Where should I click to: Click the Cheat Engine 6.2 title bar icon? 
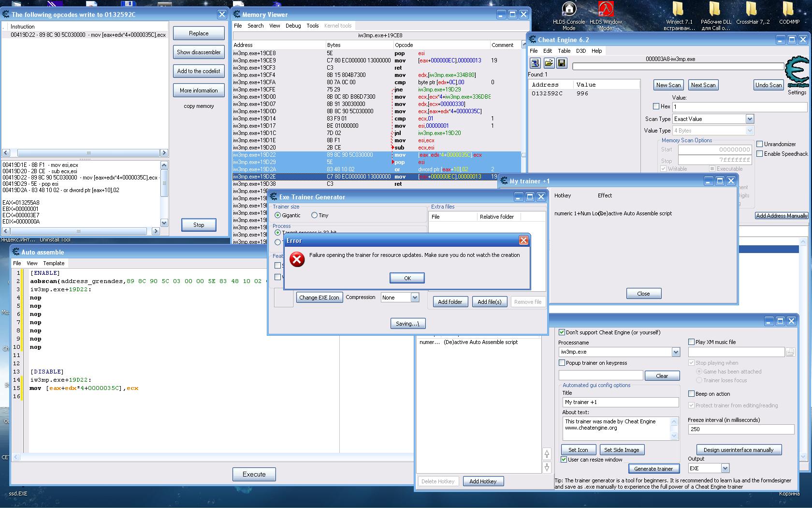(533, 40)
